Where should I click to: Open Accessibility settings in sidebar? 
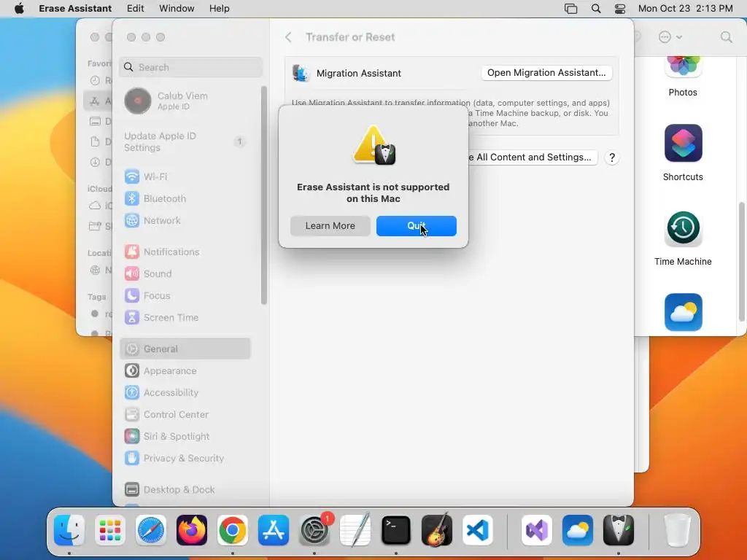point(186,392)
